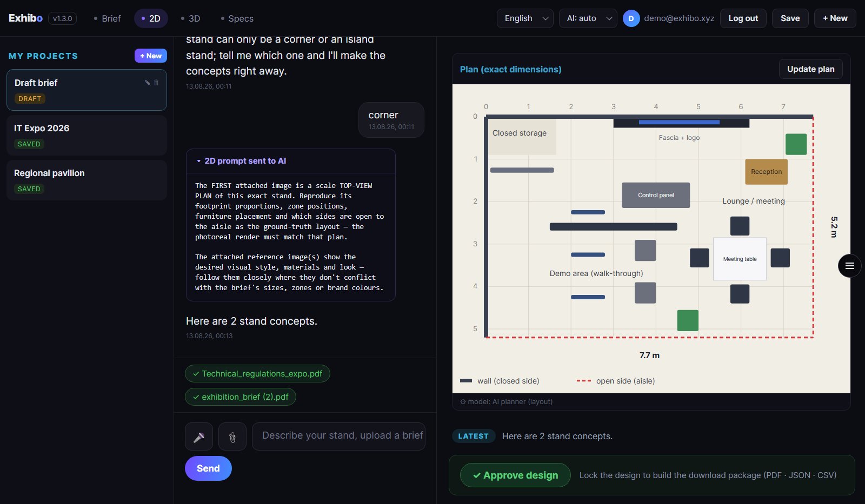Click the Log out button
865x504 pixels.
point(743,18)
